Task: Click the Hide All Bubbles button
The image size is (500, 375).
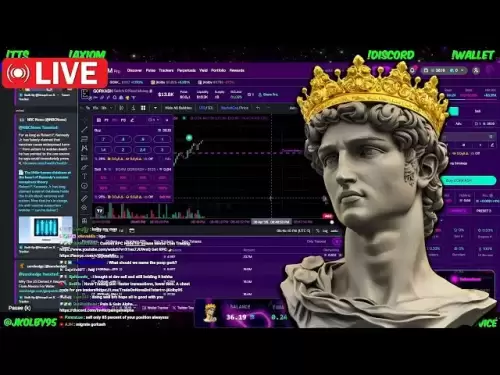Action: (x=178, y=108)
